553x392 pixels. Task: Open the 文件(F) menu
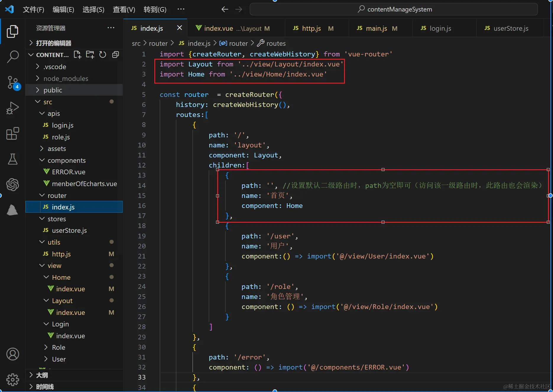coord(33,9)
